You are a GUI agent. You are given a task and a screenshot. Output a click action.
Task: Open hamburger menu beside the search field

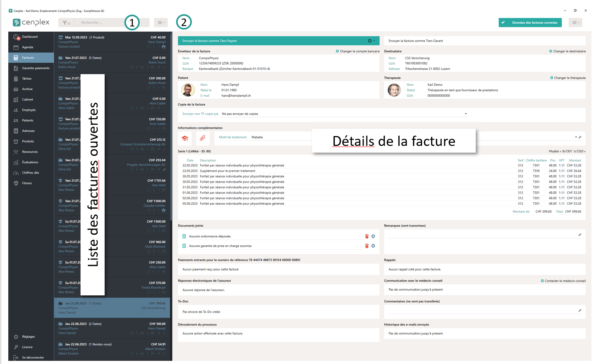[x=161, y=22]
